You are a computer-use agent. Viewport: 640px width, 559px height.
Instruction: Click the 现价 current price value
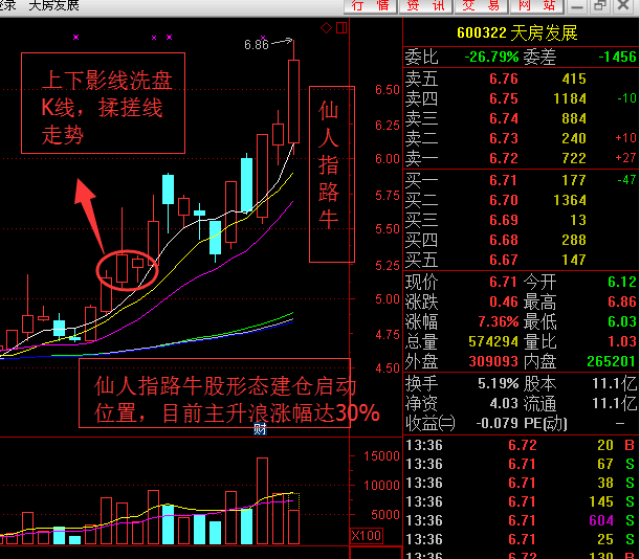pos(504,282)
